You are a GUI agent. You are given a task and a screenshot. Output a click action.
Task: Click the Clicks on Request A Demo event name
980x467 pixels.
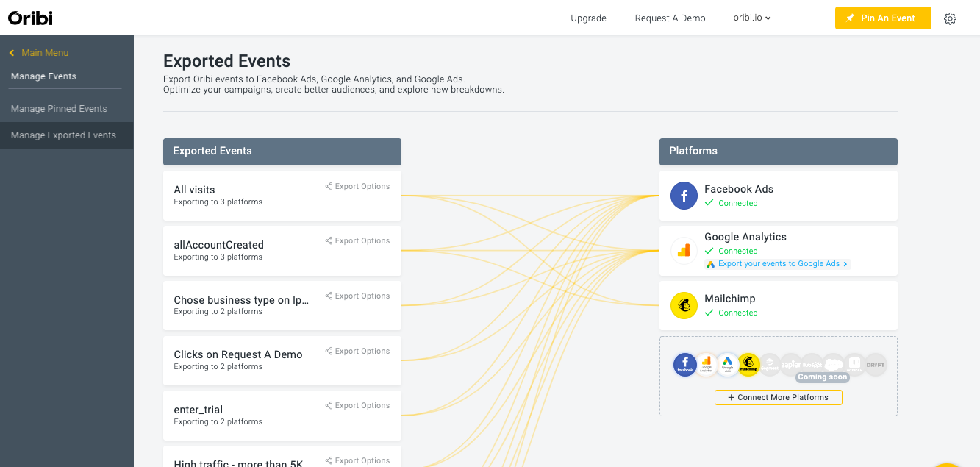coord(238,354)
